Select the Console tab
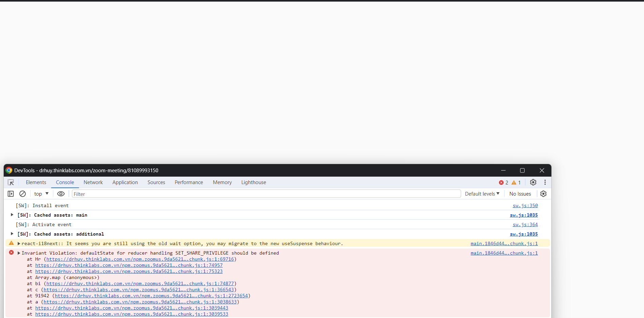The width and height of the screenshot is (644, 318). [x=65, y=182]
